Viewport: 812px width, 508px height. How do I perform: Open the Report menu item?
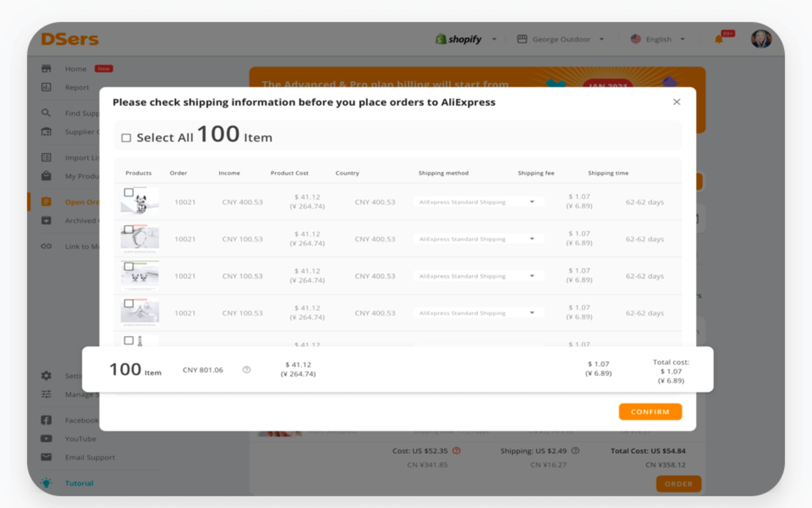click(77, 87)
